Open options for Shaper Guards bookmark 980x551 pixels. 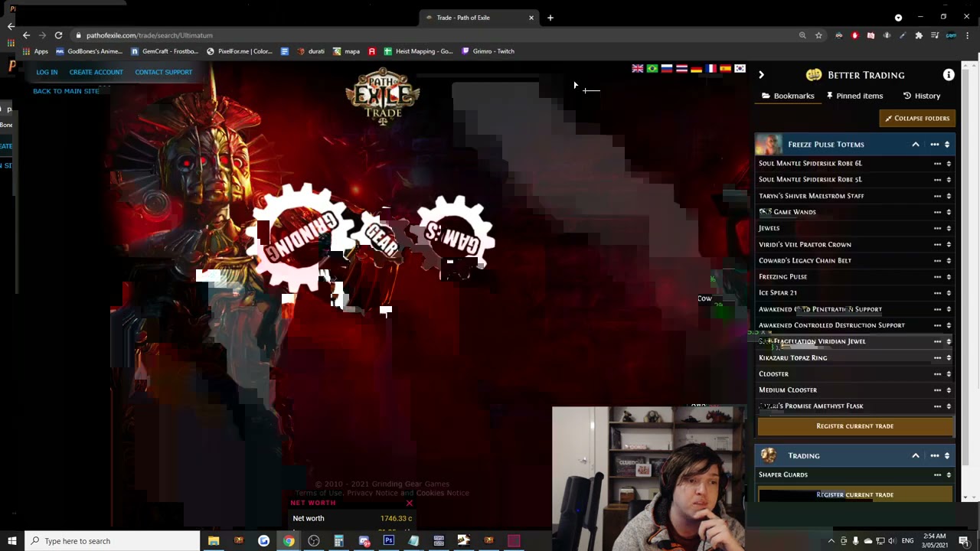click(937, 474)
